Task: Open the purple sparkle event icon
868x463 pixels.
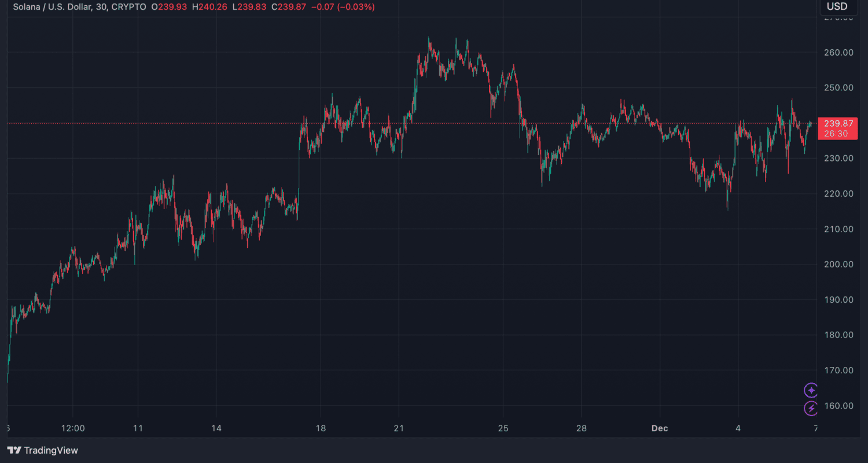Action: [x=811, y=390]
